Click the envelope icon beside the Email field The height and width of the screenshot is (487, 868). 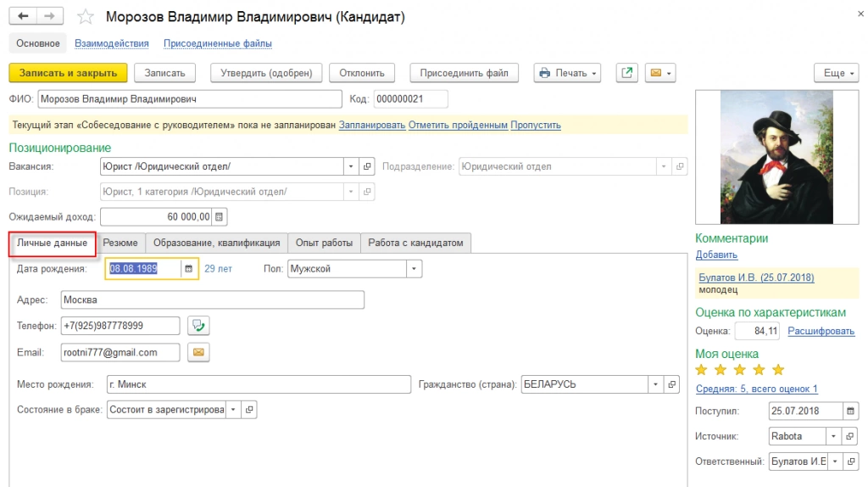pyautogui.click(x=198, y=352)
